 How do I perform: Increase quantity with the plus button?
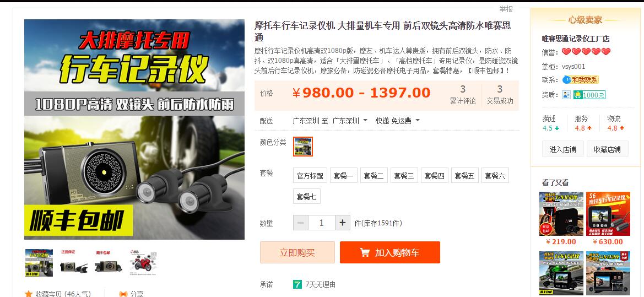coord(343,223)
